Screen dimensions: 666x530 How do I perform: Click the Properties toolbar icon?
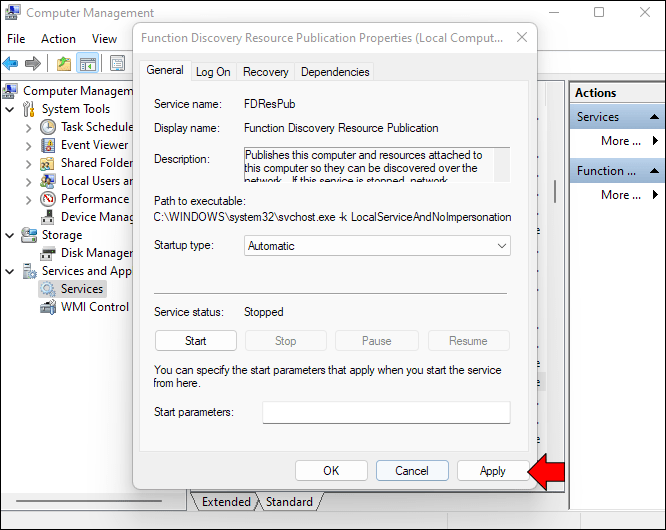pyautogui.click(x=118, y=64)
